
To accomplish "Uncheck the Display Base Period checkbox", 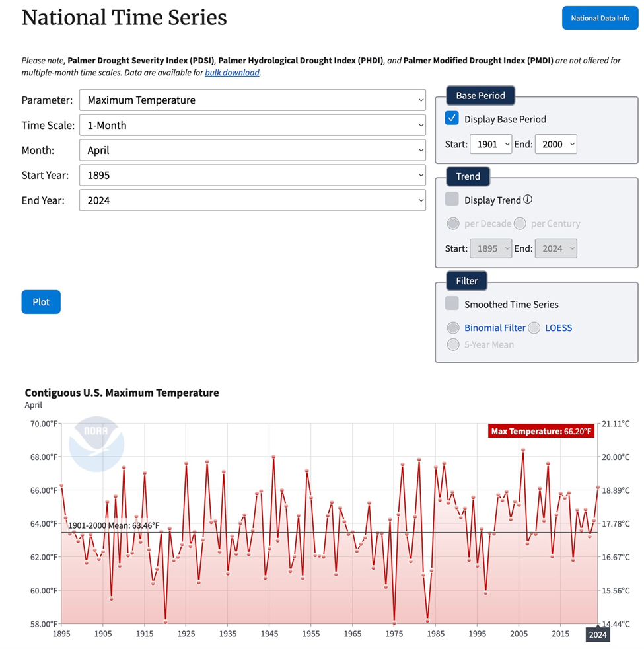I will point(452,119).
